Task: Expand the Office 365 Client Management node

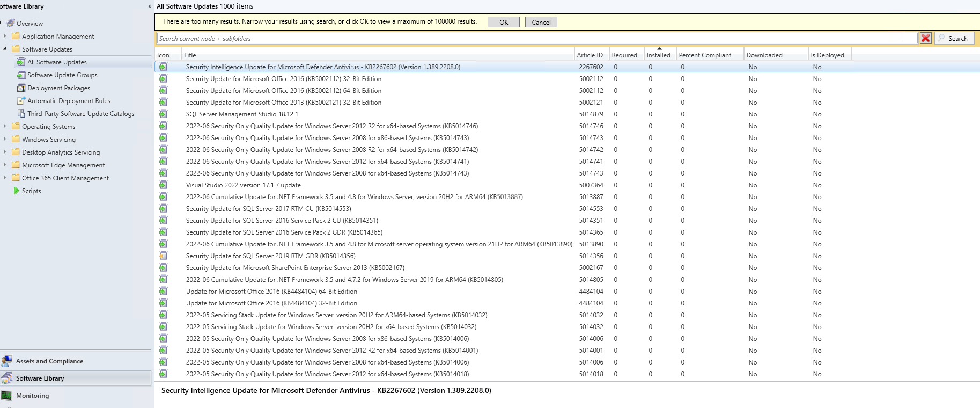Action: [x=5, y=178]
